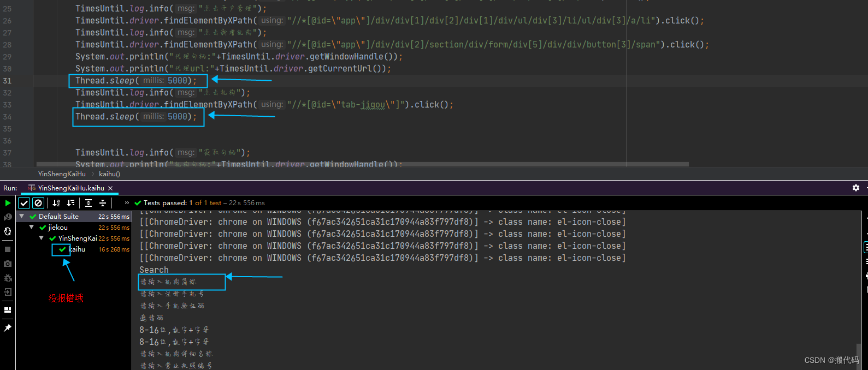Viewport: 868px width, 370px height.
Task: Click the stop process square icon
Action: [x=8, y=249]
